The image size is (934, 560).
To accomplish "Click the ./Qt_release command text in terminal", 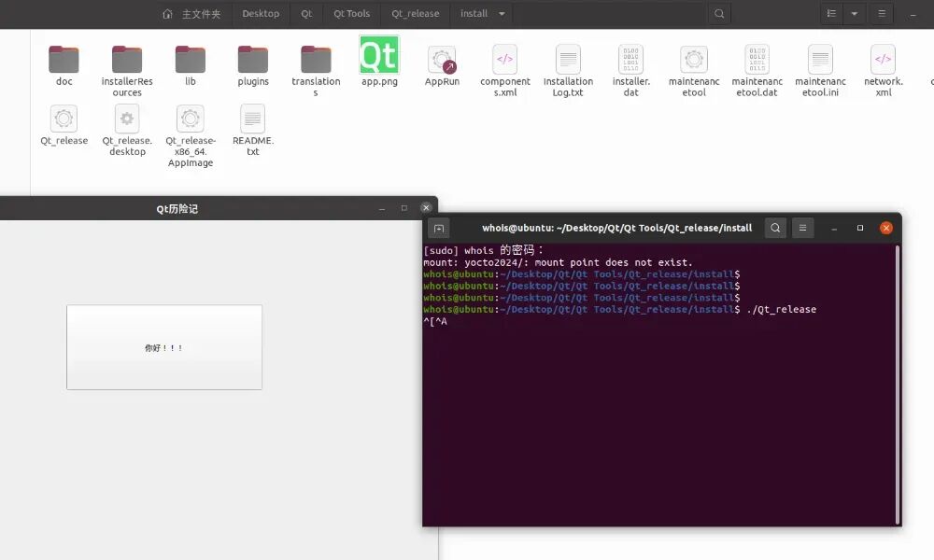I will coord(781,310).
